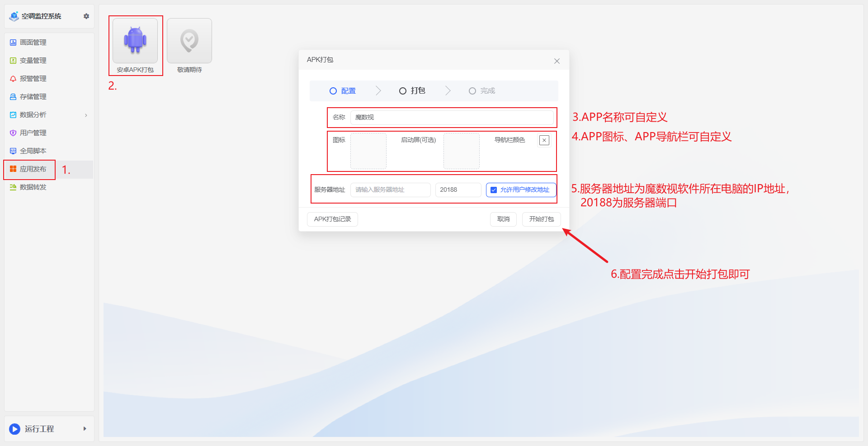The height and width of the screenshot is (446, 868).
Task: Click the 全局脚本 script icon
Action: 13,151
